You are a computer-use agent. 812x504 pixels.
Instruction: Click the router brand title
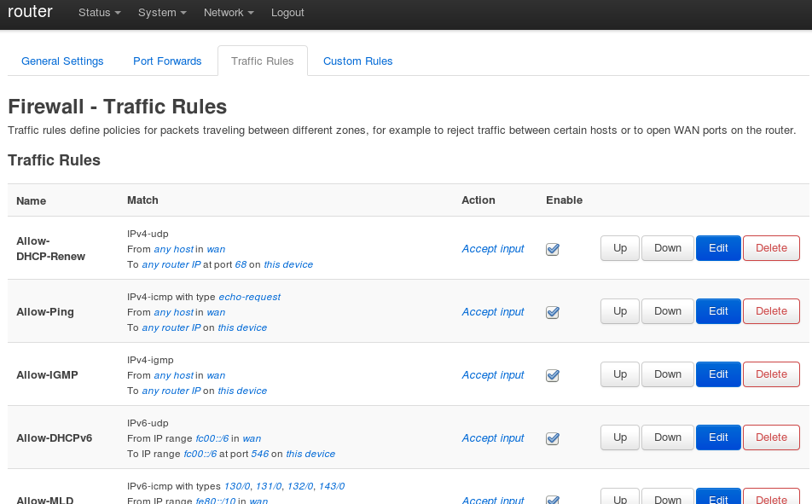coord(30,11)
